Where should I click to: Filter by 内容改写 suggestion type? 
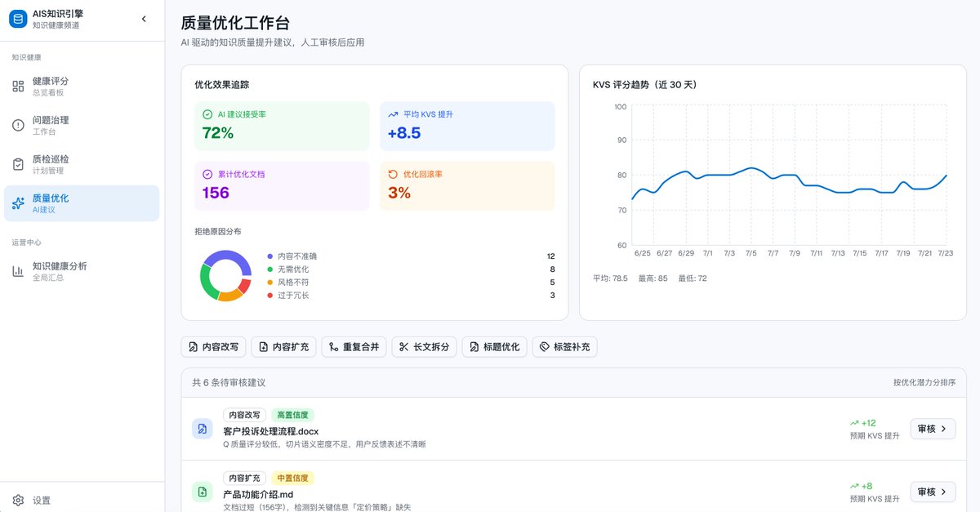[x=213, y=347]
